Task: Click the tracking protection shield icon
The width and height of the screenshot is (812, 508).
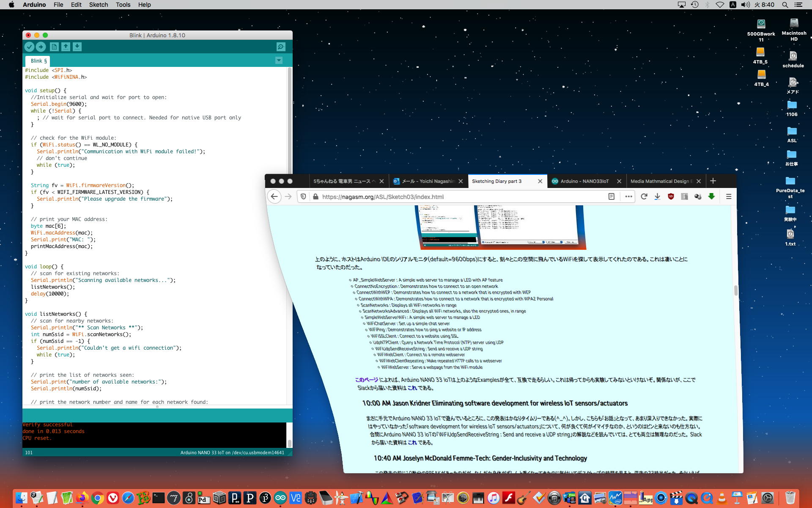Action: [x=303, y=196]
